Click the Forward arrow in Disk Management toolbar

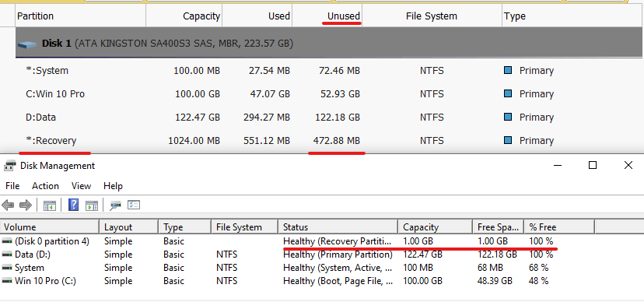tap(26, 205)
